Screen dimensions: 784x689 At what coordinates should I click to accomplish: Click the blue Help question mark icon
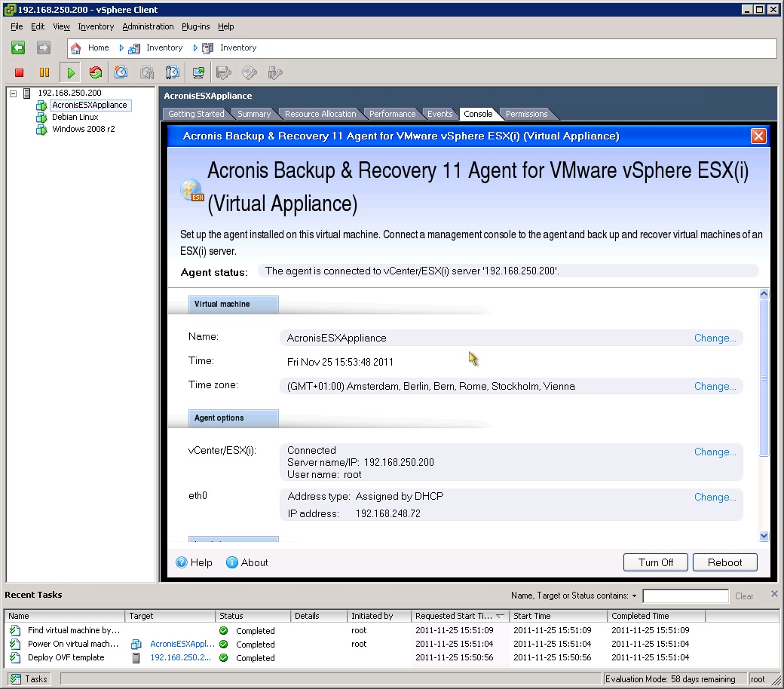point(182,562)
